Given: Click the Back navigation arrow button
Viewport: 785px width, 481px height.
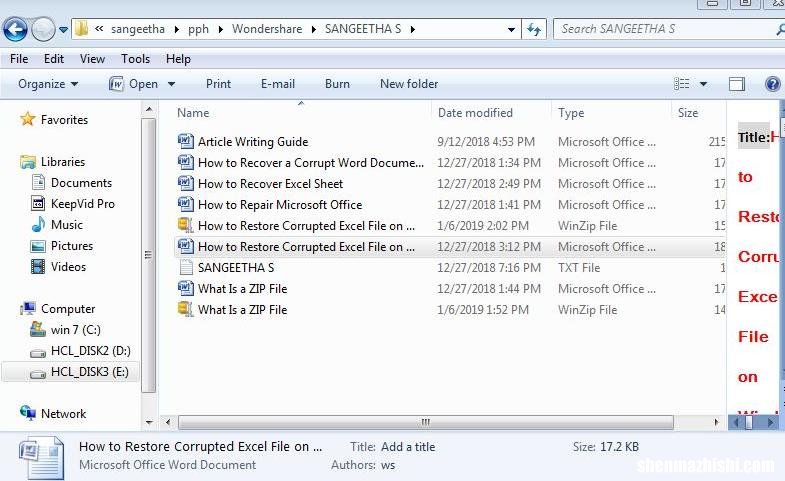Looking at the screenshot, I should 16,30.
